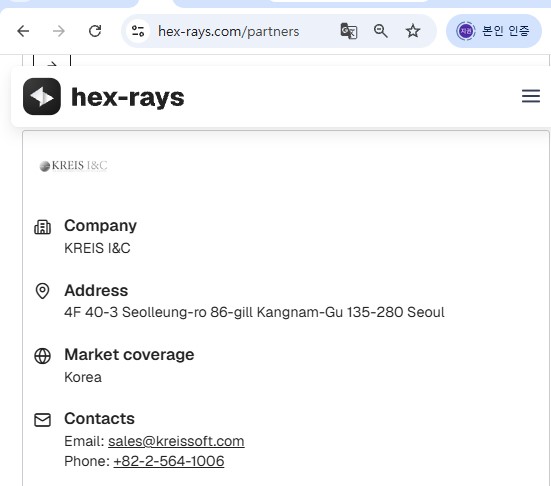
Task: Select the '4F 40-3 Seolleung-ro' address text
Action: click(254, 312)
